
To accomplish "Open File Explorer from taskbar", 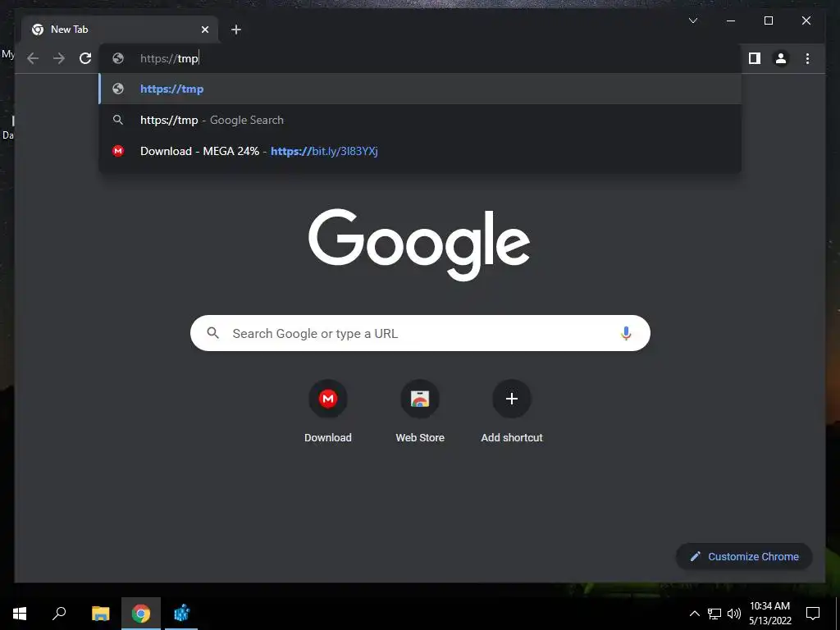I will (100, 614).
